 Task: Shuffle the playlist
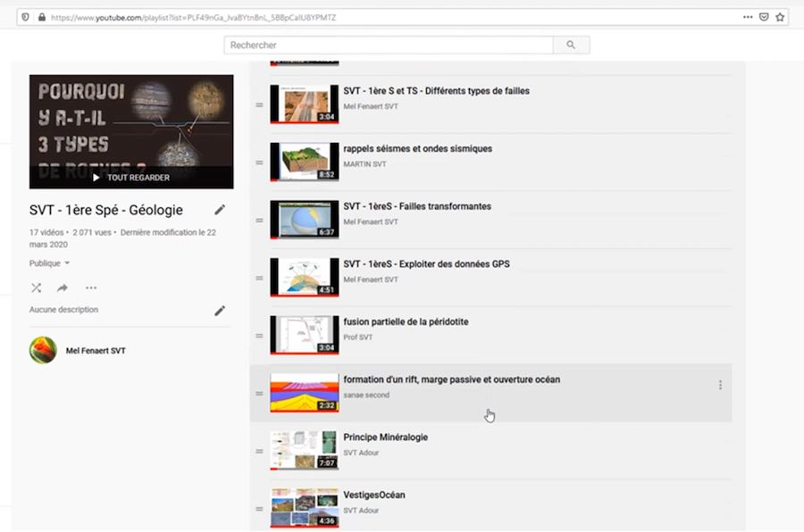coord(36,287)
